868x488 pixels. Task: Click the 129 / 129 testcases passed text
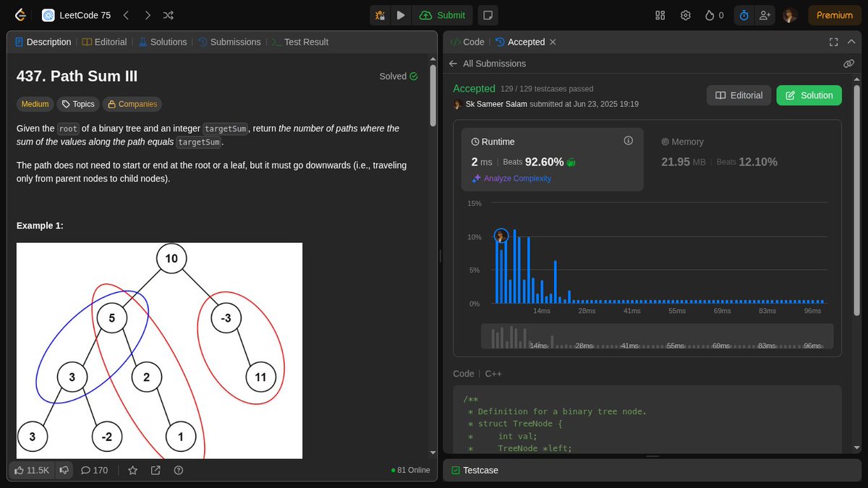(x=547, y=89)
